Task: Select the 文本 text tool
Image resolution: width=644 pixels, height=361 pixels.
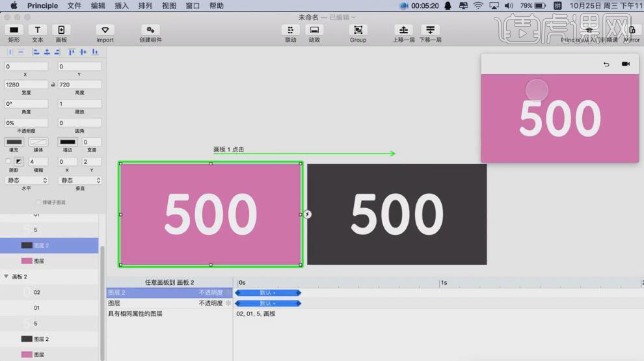Action: [38, 30]
